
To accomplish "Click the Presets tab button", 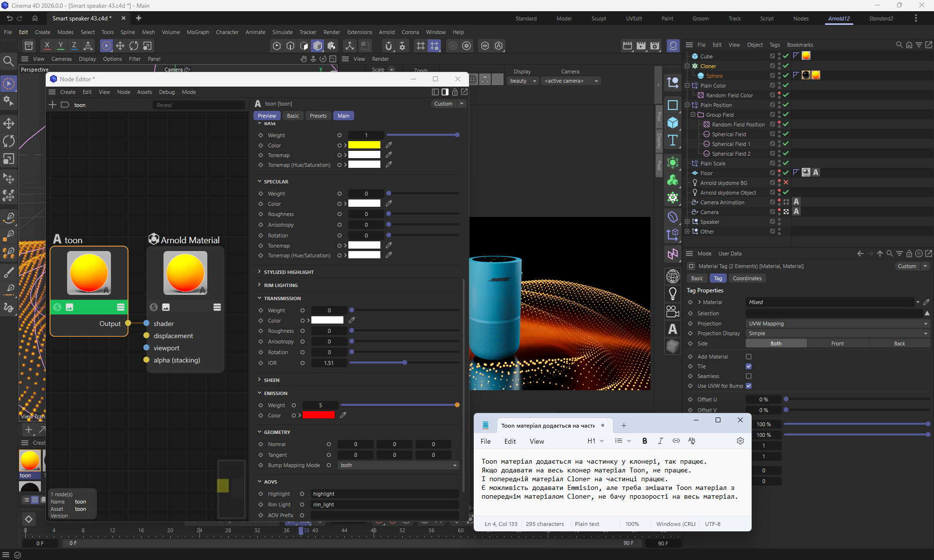I will [318, 116].
